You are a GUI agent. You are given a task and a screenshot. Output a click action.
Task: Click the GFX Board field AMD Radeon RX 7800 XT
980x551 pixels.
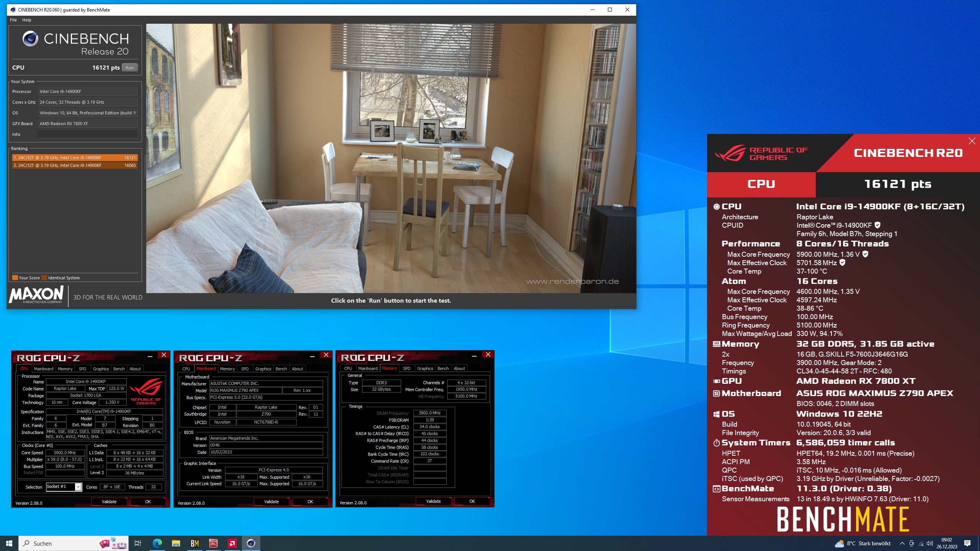click(x=88, y=124)
